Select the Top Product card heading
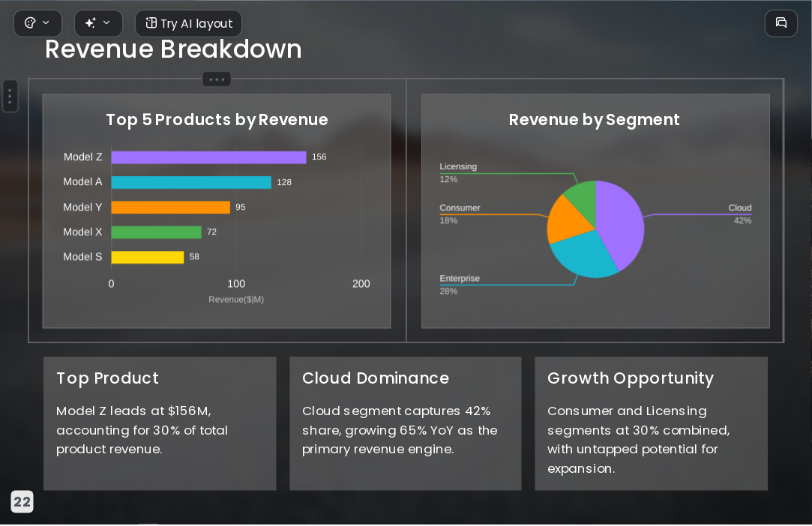The image size is (812, 526). click(108, 378)
